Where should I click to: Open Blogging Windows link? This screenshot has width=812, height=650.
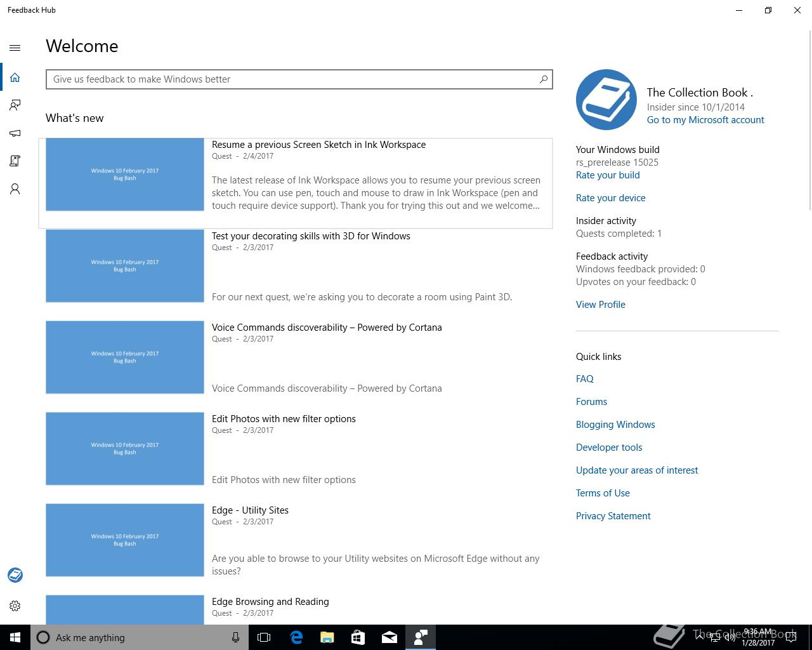615,425
